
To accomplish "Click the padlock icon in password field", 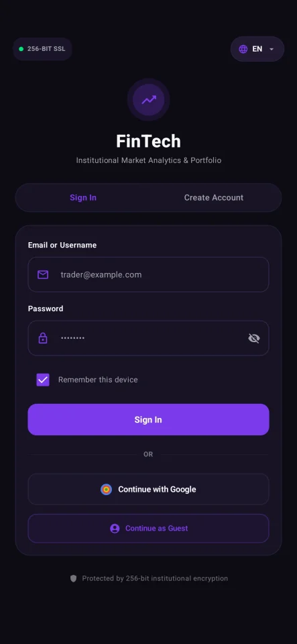I will (x=43, y=338).
